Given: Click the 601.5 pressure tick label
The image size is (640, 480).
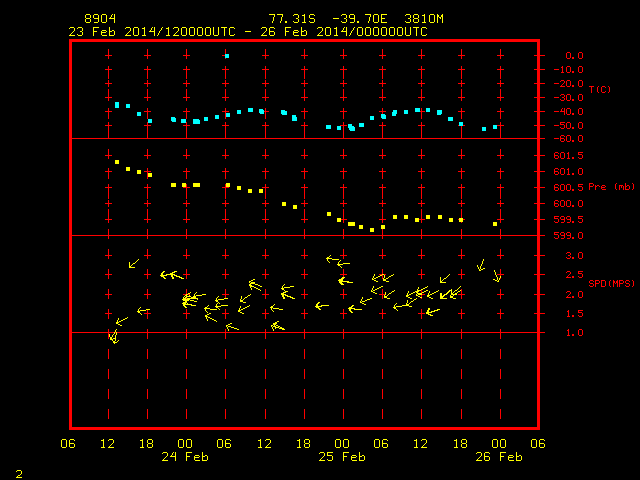Looking at the screenshot, I should click(569, 156).
